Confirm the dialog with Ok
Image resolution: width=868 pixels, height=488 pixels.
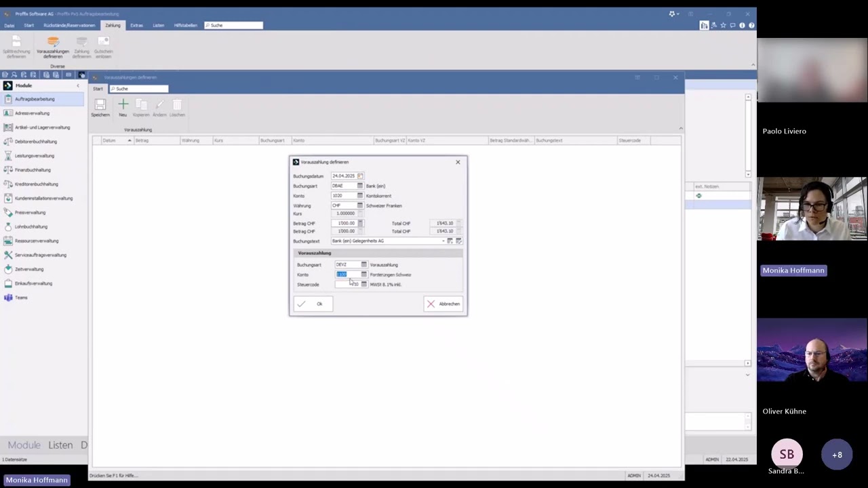313,304
